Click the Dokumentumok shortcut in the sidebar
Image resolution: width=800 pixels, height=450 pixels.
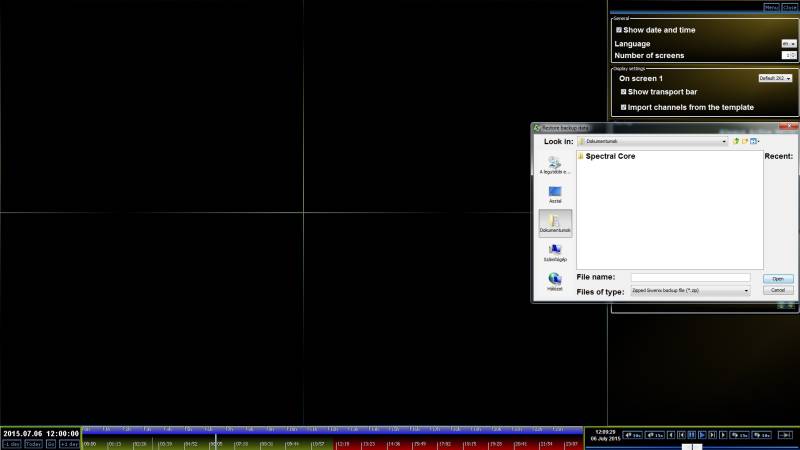tap(555, 222)
